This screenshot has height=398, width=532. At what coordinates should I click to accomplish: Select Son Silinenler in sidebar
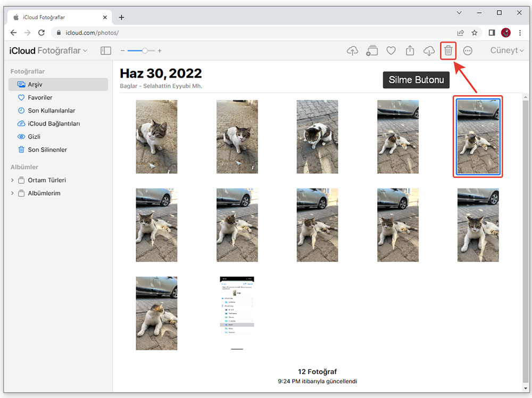(47, 150)
